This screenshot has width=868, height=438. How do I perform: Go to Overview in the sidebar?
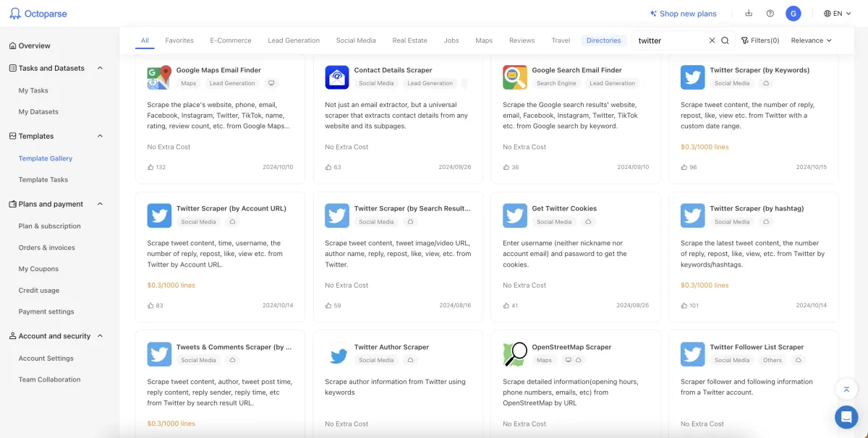(x=30, y=46)
